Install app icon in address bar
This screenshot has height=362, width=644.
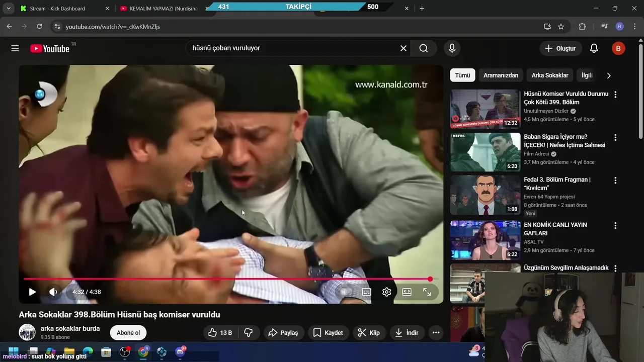pos(547,27)
